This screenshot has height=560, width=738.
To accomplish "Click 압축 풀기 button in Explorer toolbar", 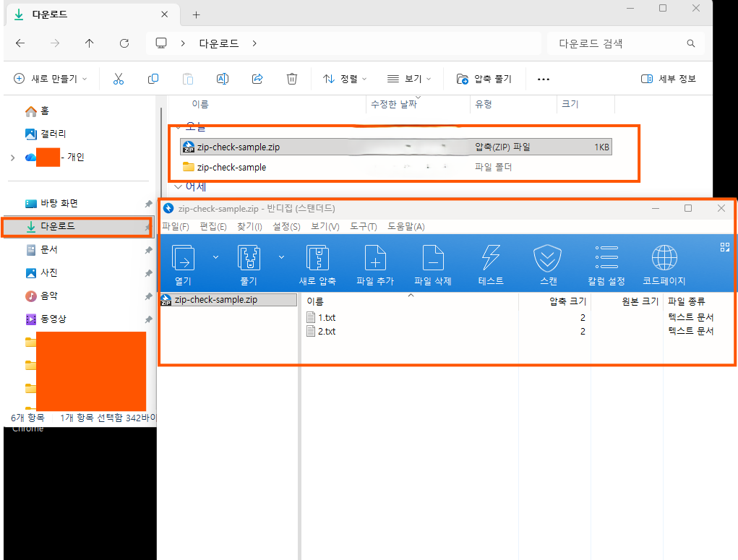I will pos(484,79).
